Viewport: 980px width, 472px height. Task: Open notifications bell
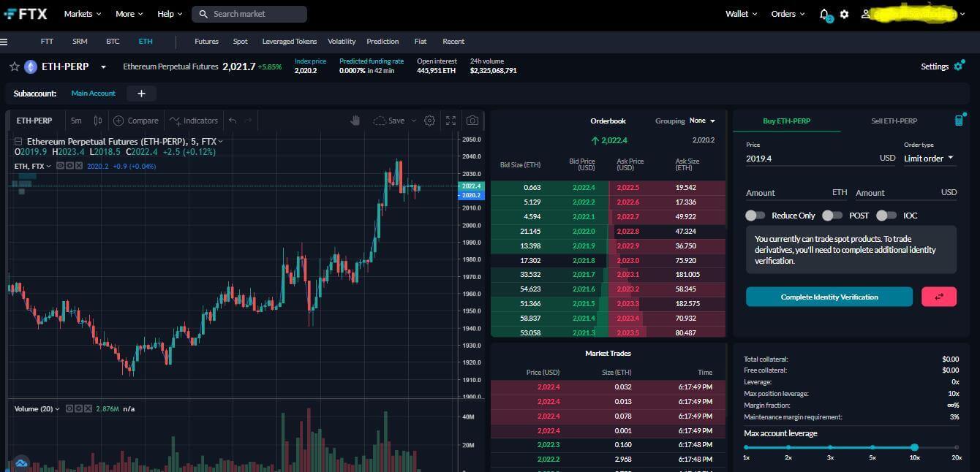coord(824,14)
